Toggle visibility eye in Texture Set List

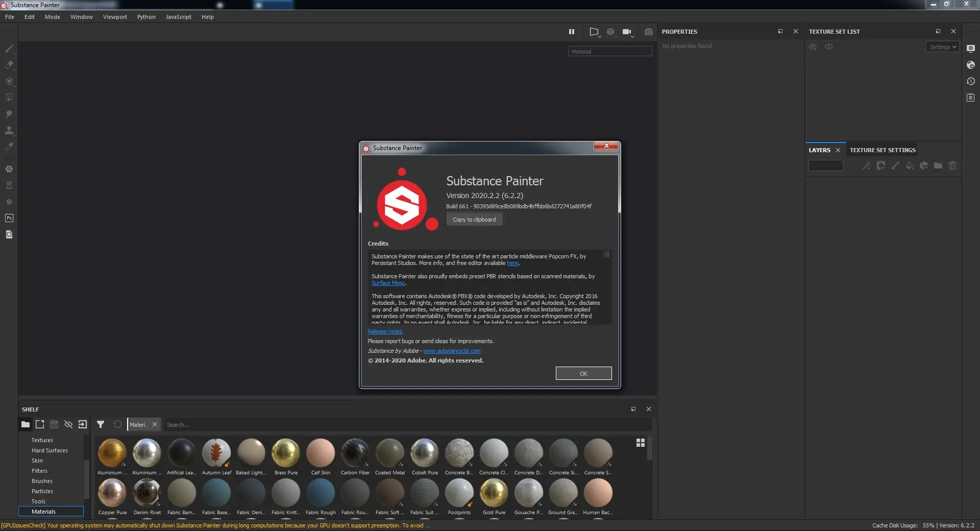click(x=813, y=46)
